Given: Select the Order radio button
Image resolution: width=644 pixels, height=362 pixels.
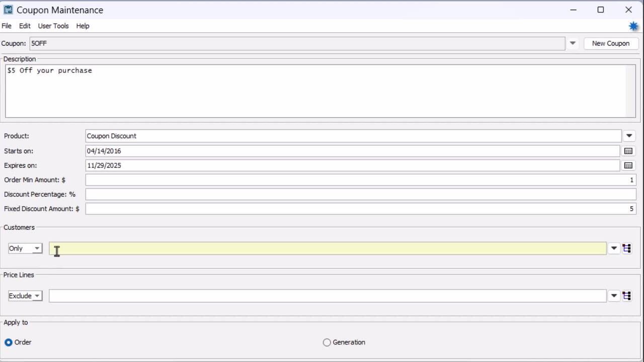Looking at the screenshot, I should point(9,342).
